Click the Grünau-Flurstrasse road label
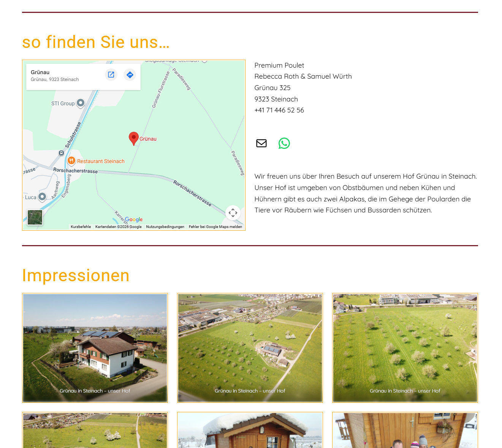This screenshot has width=502, height=448. [x=161, y=90]
